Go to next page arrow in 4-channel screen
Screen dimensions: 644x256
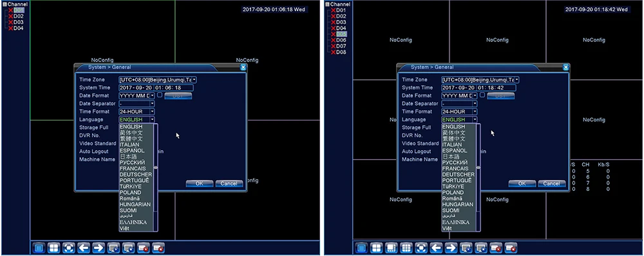(x=99, y=248)
